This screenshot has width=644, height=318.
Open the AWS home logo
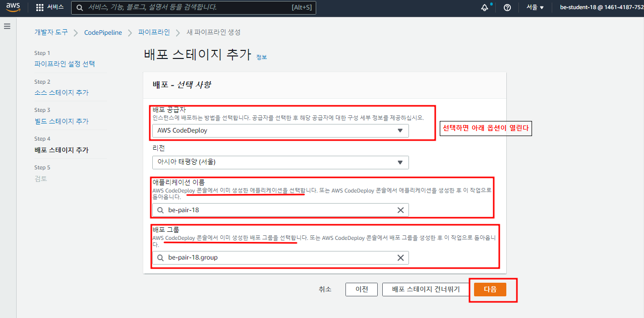[x=13, y=8]
